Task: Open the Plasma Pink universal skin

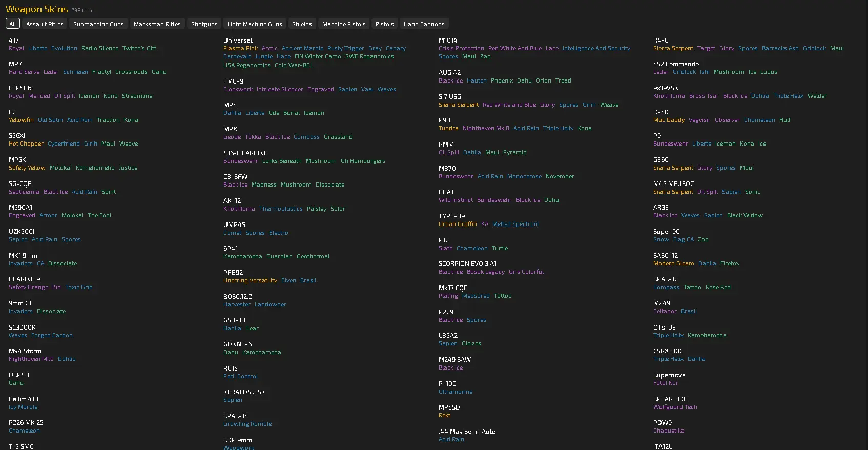Action: pyautogui.click(x=240, y=49)
